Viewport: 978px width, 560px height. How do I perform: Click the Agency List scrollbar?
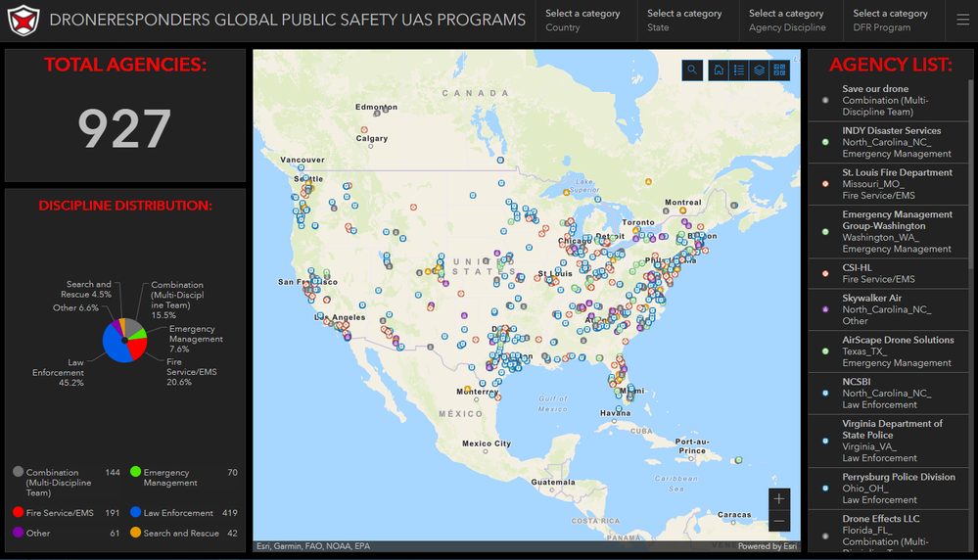coord(970,174)
